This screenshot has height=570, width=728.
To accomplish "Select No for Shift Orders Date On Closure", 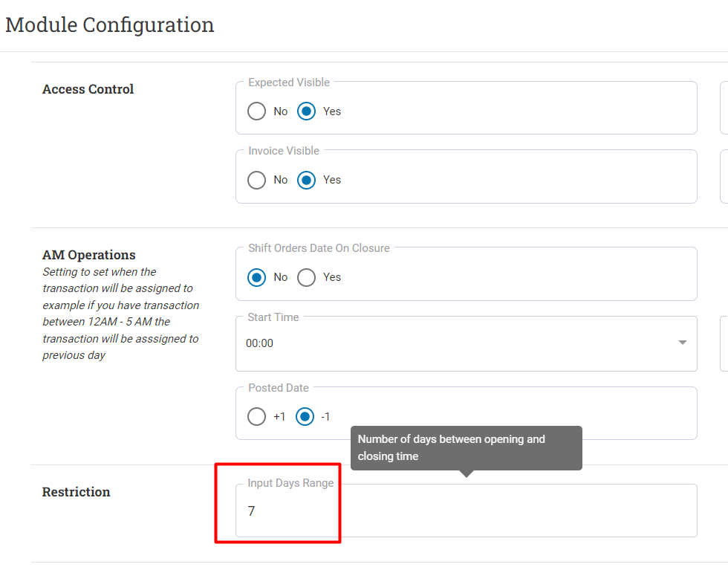I will pos(257,278).
